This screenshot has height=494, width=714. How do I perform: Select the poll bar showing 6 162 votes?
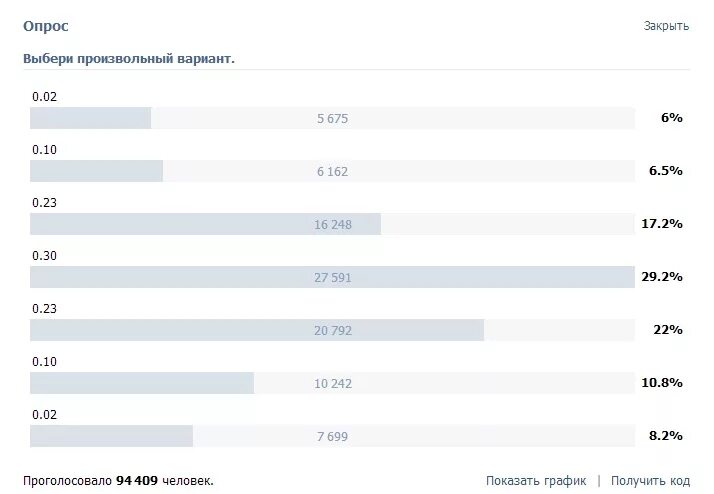[332, 171]
